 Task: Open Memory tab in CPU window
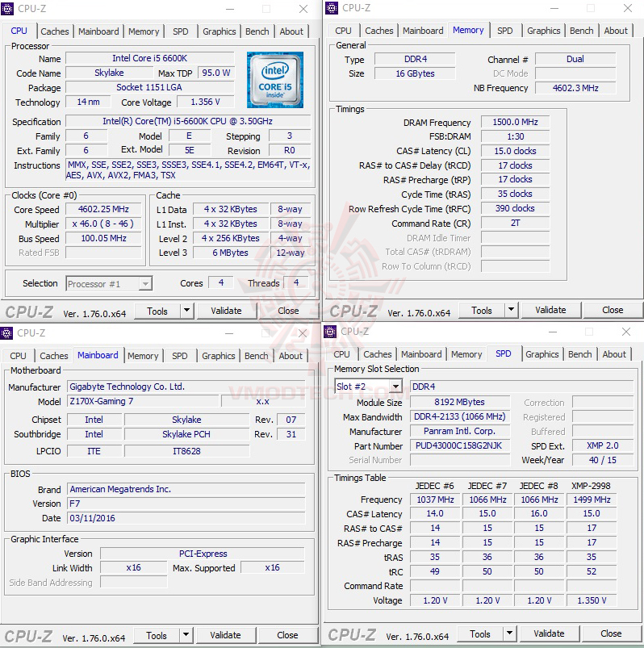pos(144,31)
